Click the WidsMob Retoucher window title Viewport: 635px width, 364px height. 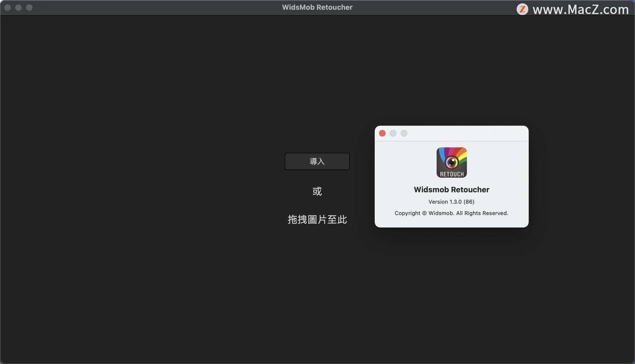pos(317,7)
